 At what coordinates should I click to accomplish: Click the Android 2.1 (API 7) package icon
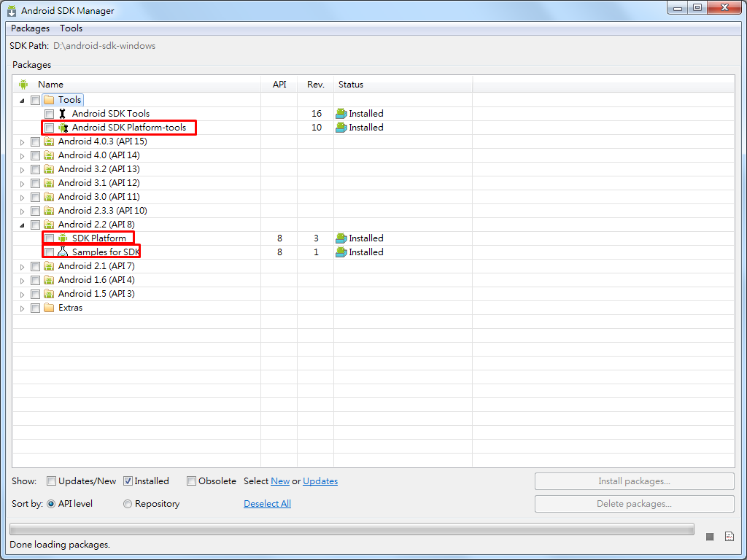[49, 266]
